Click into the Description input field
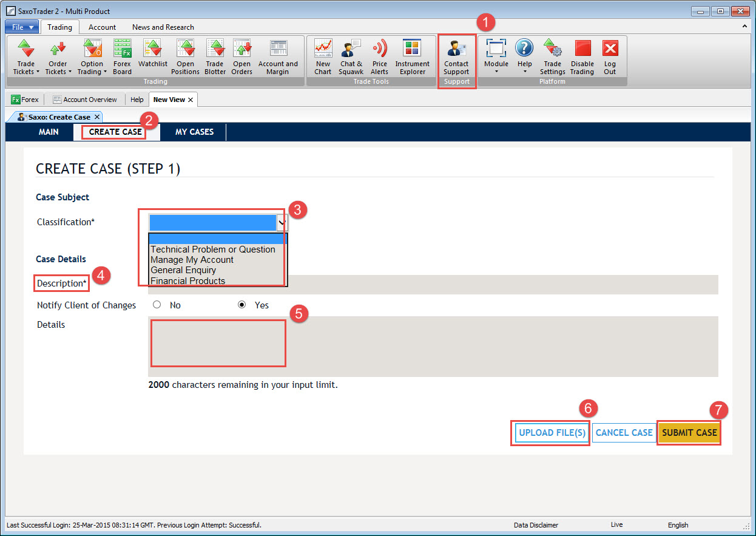The width and height of the screenshot is (756, 536). click(433, 285)
